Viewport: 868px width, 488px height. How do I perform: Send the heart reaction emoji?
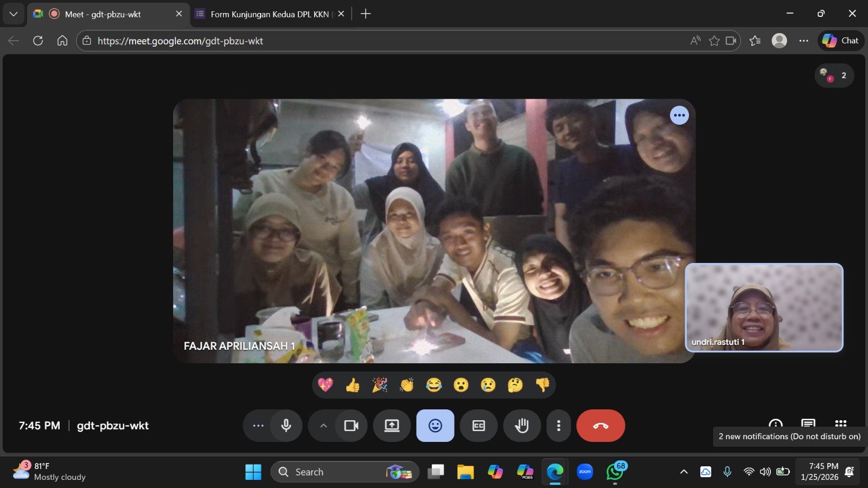click(324, 385)
